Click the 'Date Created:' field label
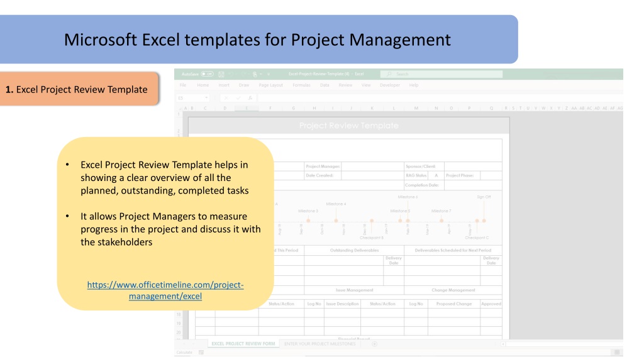 (319, 176)
